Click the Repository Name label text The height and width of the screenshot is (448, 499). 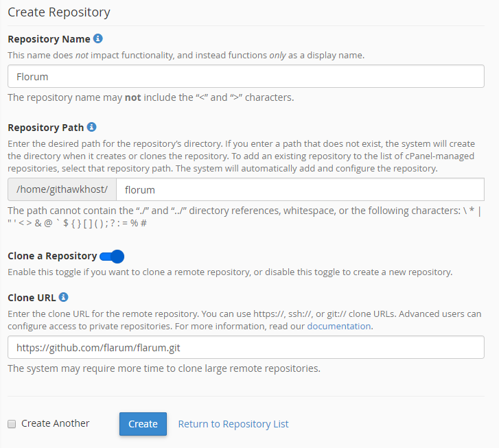tap(49, 39)
